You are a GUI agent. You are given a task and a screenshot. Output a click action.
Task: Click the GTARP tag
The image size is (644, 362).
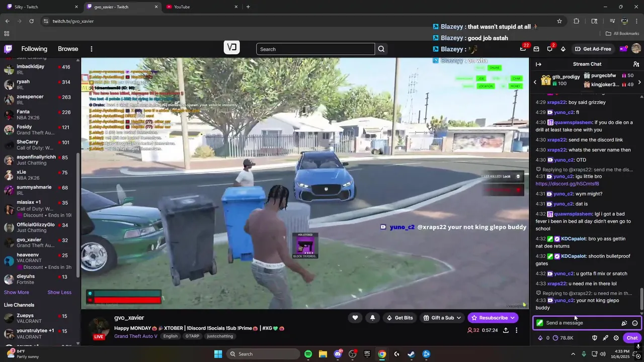192,336
